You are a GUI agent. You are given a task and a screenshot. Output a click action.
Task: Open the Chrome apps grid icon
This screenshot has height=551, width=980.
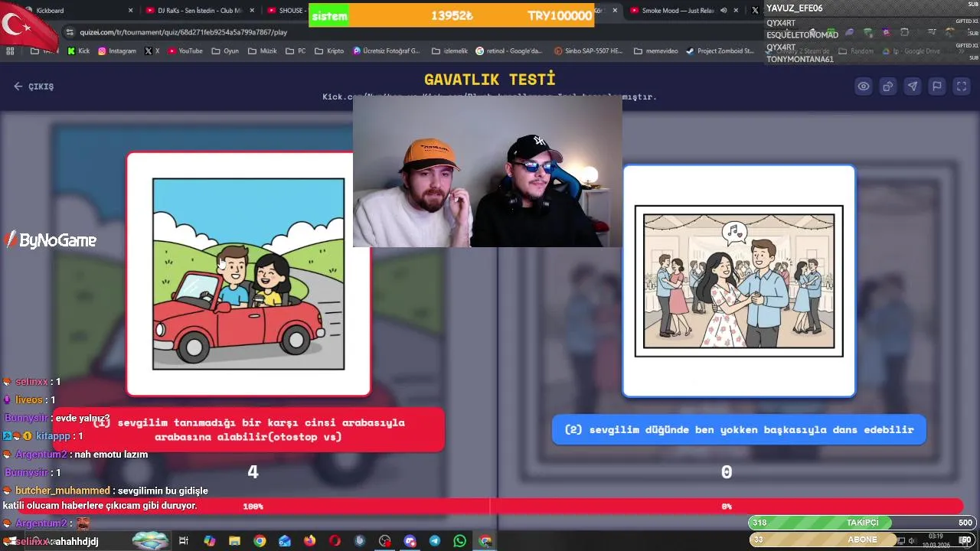[10, 51]
